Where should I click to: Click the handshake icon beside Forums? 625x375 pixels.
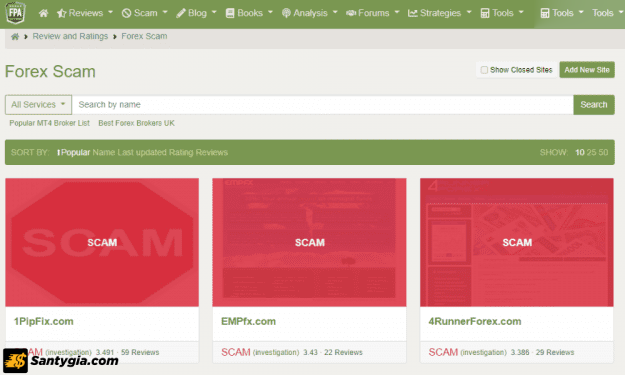coord(351,13)
